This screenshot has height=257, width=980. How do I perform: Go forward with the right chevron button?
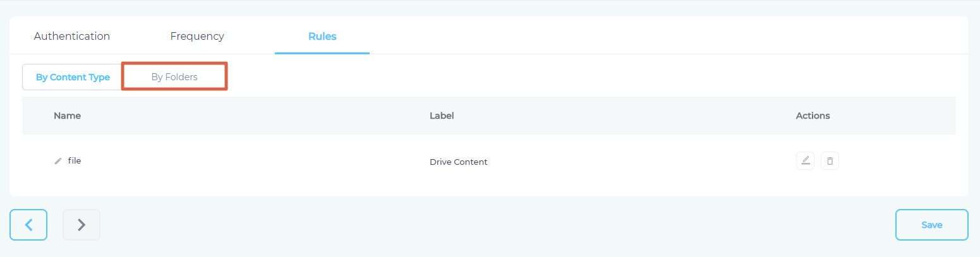(82, 225)
